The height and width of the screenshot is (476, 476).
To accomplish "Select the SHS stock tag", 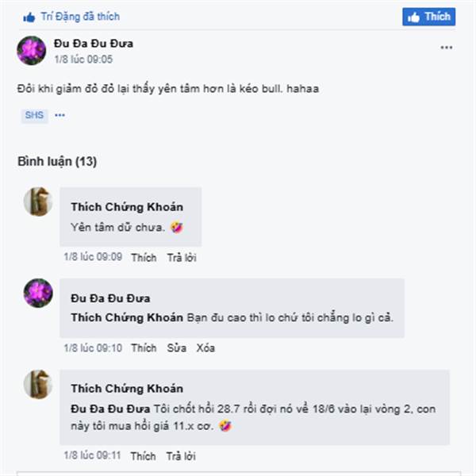I will pyautogui.click(x=34, y=115).
